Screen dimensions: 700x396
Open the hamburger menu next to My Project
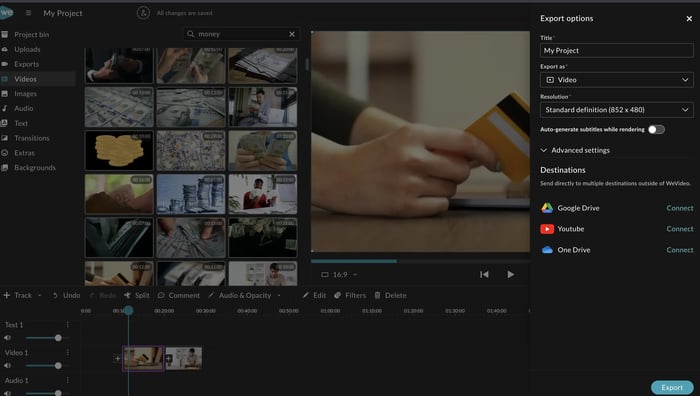28,13
